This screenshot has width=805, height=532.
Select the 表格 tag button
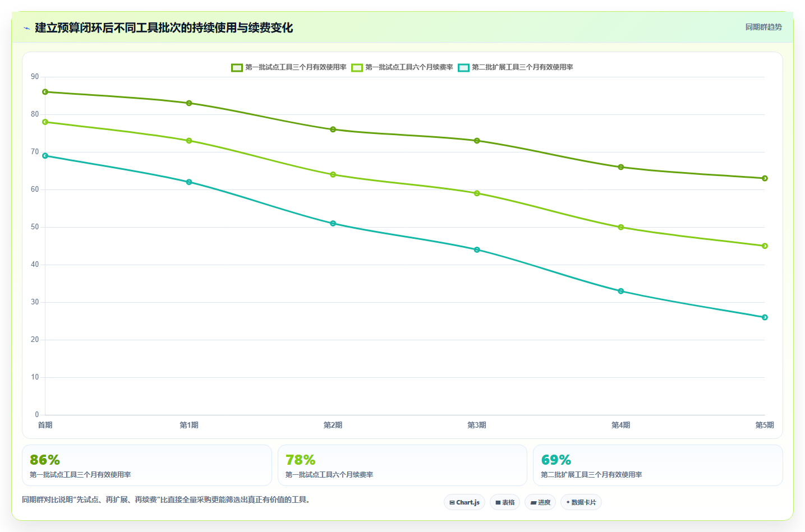click(505, 502)
